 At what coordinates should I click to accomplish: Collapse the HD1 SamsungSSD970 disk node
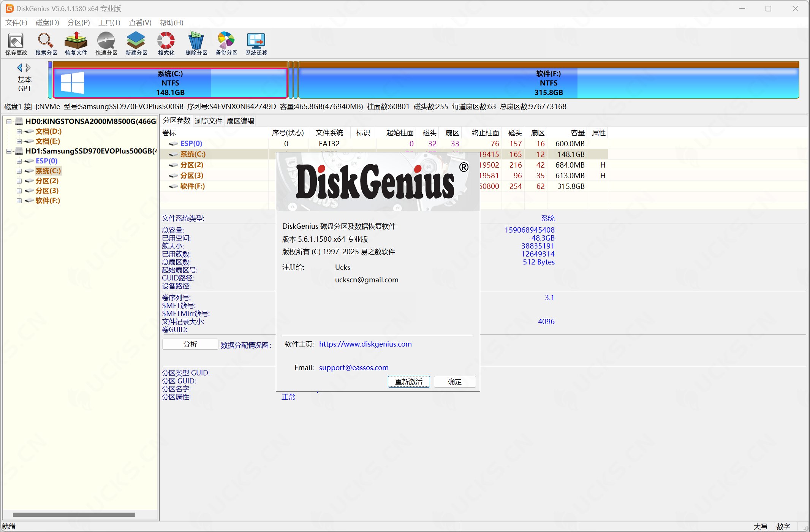(9, 151)
